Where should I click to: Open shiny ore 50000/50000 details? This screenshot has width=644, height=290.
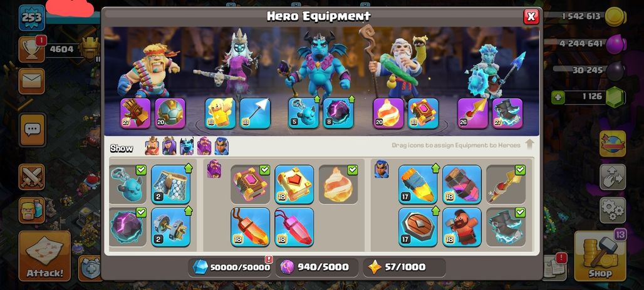click(231, 267)
